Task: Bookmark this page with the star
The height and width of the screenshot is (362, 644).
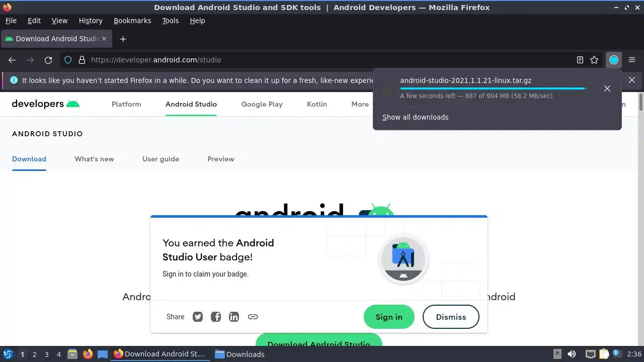Action: (594, 60)
